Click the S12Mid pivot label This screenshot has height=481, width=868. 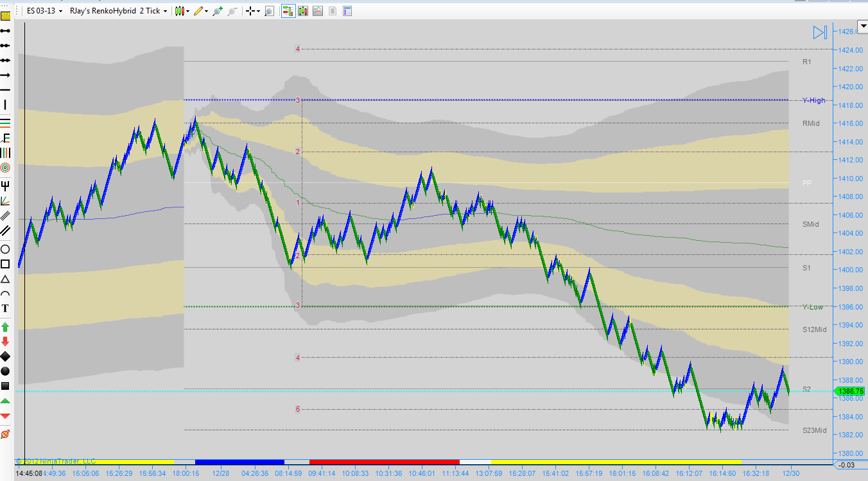pyautogui.click(x=814, y=329)
